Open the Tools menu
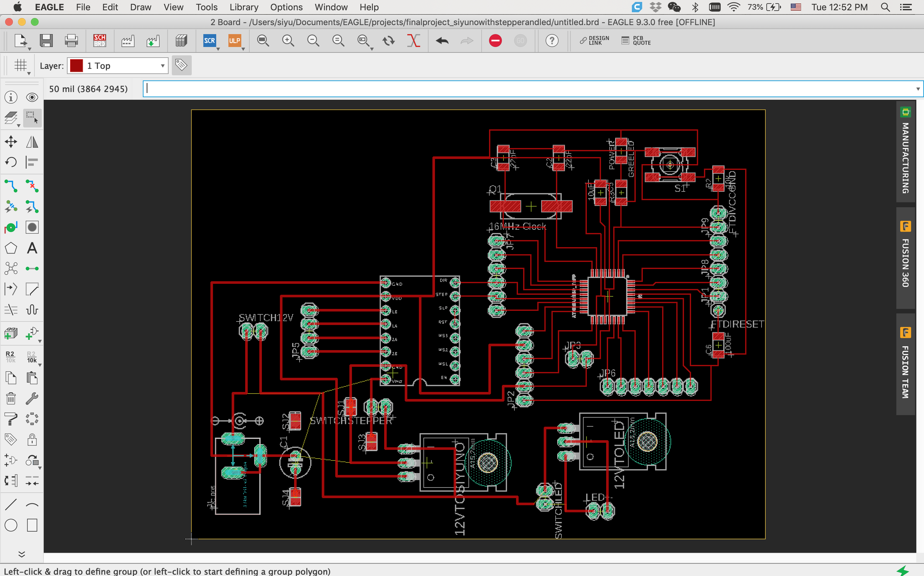The width and height of the screenshot is (924, 576). coord(207,7)
